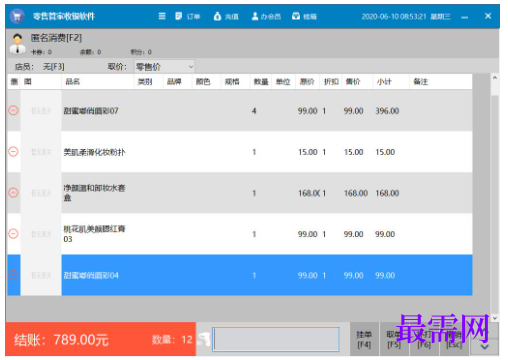The width and height of the screenshot is (508, 360).
Task: Click the list scrollbar up arrow
Action: coord(495,78)
